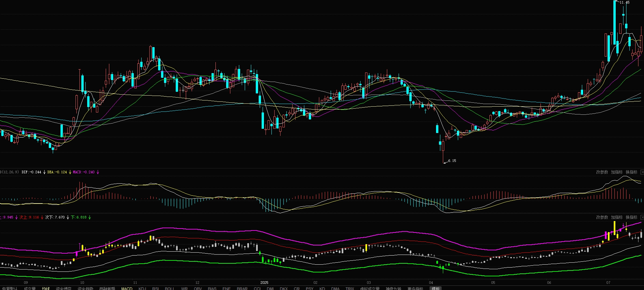The width and height of the screenshot is (644, 290).
Task: Click 加指标 in the bottom band panel
Action: click(x=616, y=217)
